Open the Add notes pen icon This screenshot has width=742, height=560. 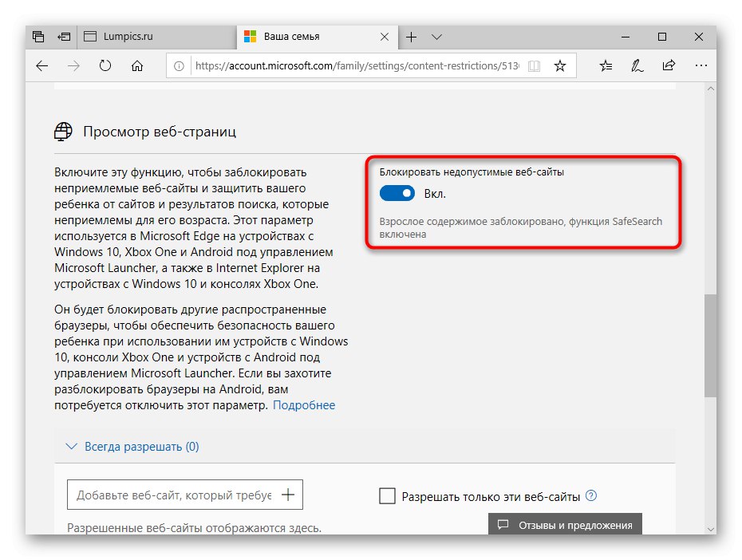pos(637,66)
